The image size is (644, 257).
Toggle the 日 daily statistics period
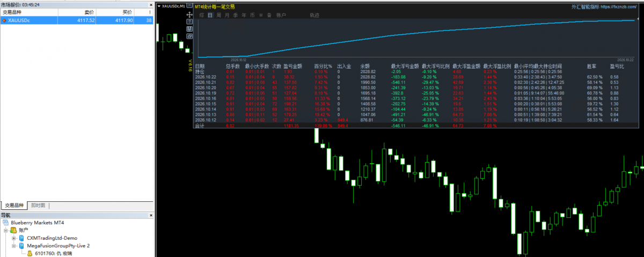pos(210,15)
